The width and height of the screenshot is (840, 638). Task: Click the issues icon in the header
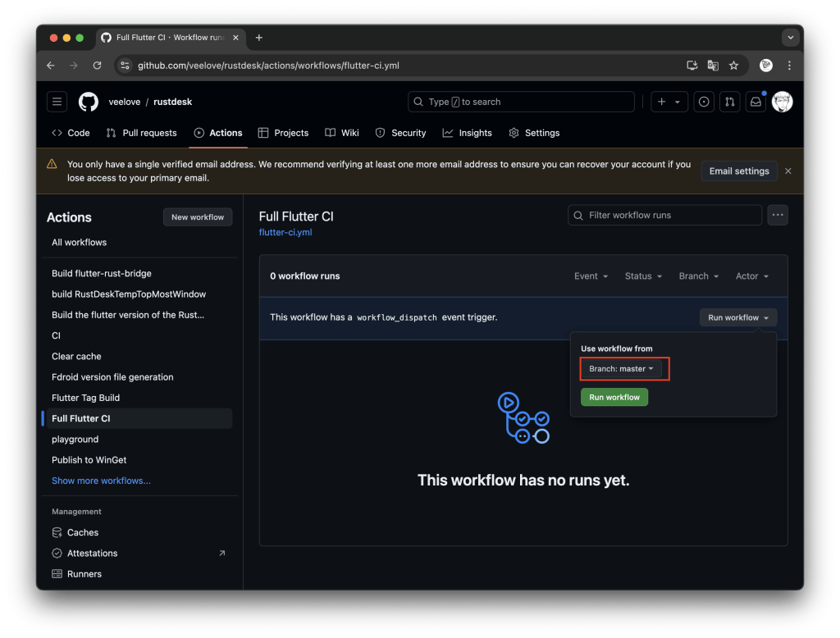pyautogui.click(x=703, y=102)
